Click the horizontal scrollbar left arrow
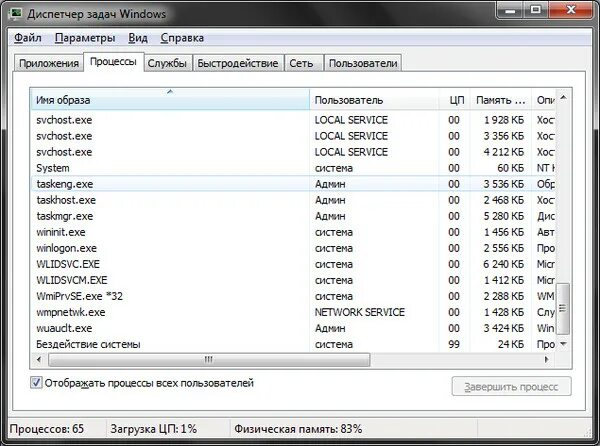This screenshot has width=600, height=446. click(39, 360)
